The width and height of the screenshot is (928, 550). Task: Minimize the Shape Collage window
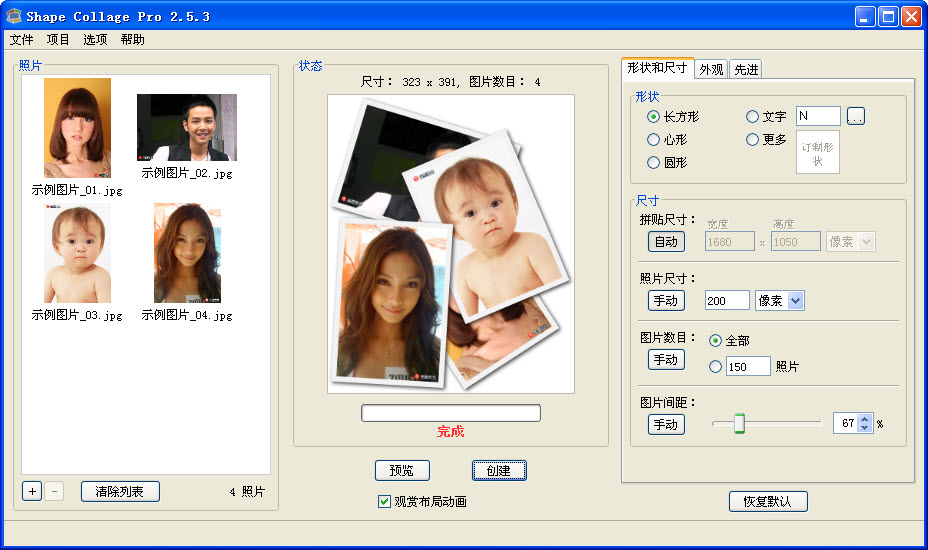(865, 17)
